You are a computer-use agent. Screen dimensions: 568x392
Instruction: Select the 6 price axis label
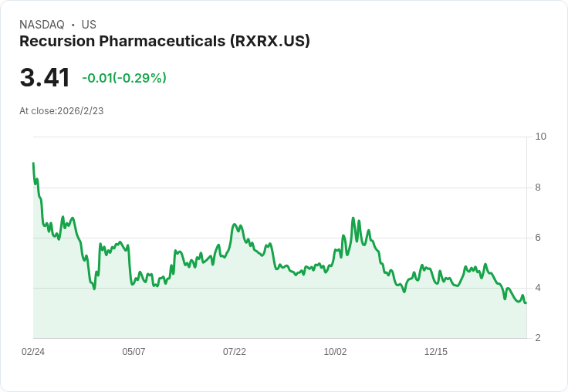tap(538, 238)
